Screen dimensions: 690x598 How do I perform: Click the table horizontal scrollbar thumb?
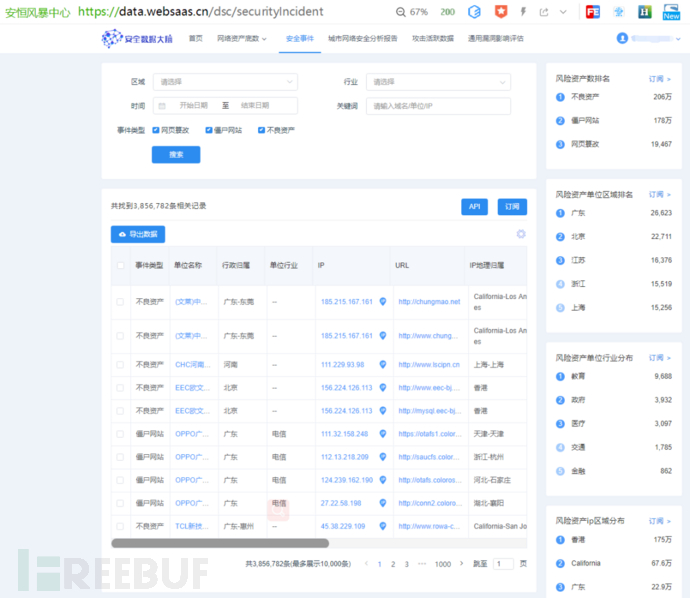tap(220, 543)
